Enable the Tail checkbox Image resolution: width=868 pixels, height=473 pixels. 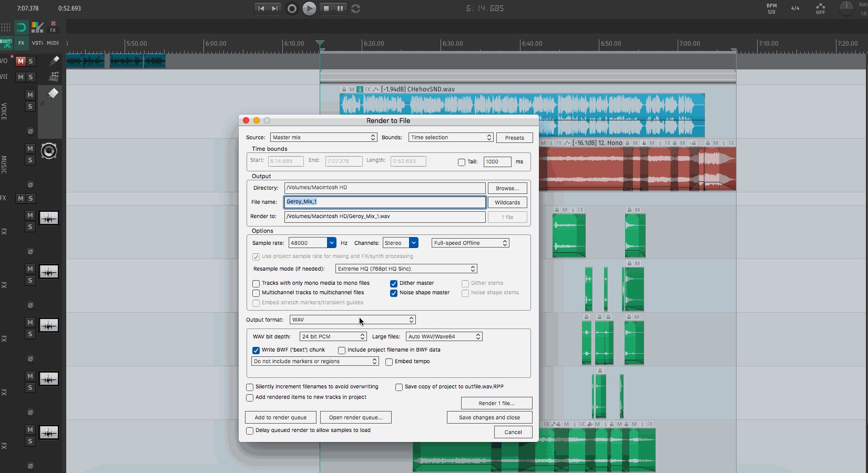(x=462, y=162)
